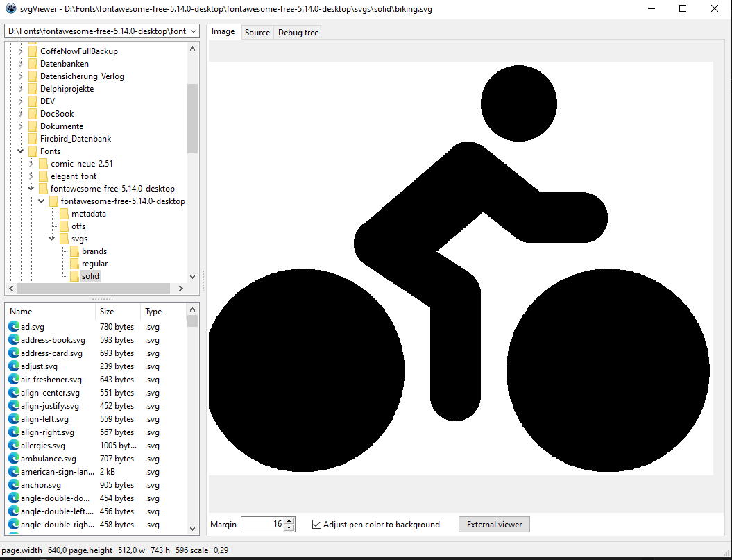Image resolution: width=732 pixels, height=560 pixels.
Task: Select the folder icon of CoffeNowFullBackup
Action: [33, 51]
